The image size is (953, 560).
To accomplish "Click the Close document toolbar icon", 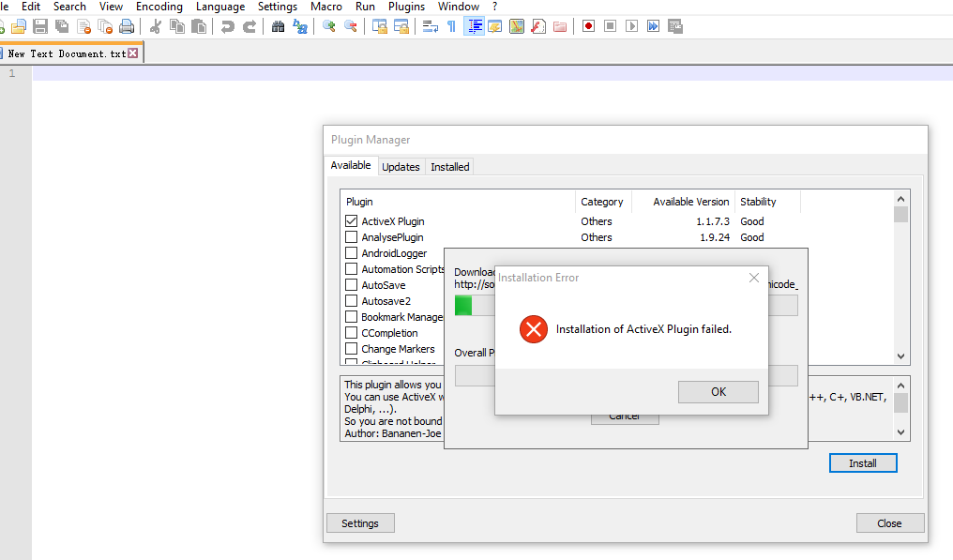I will tap(83, 27).
